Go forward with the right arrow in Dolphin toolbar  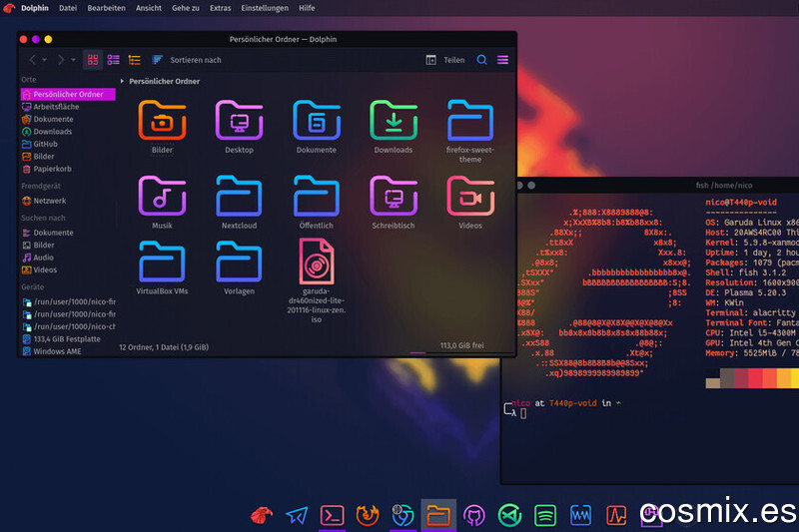(x=61, y=60)
